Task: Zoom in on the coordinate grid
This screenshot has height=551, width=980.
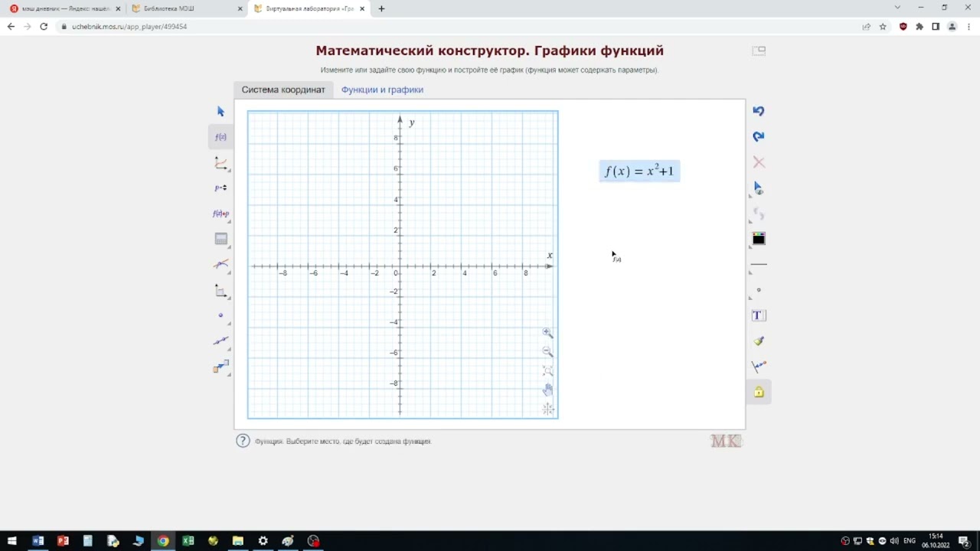Action: point(547,333)
